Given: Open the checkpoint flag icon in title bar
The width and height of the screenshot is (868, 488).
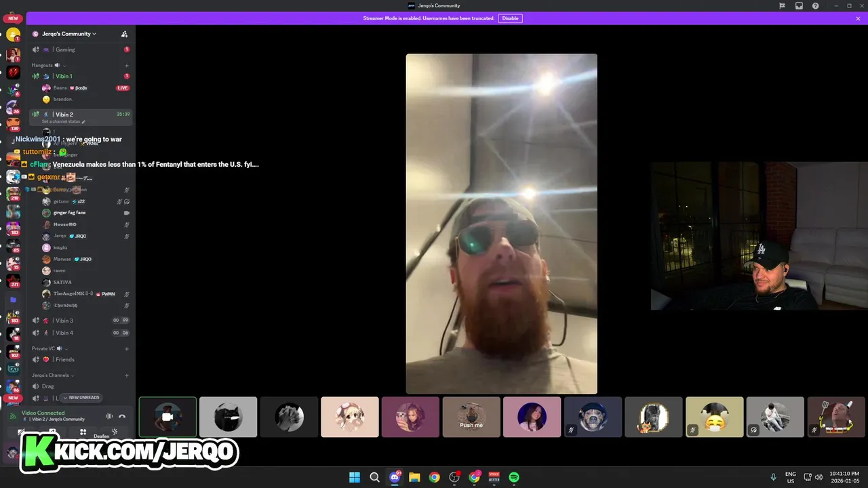Looking at the screenshot, I should click(782, 5).
